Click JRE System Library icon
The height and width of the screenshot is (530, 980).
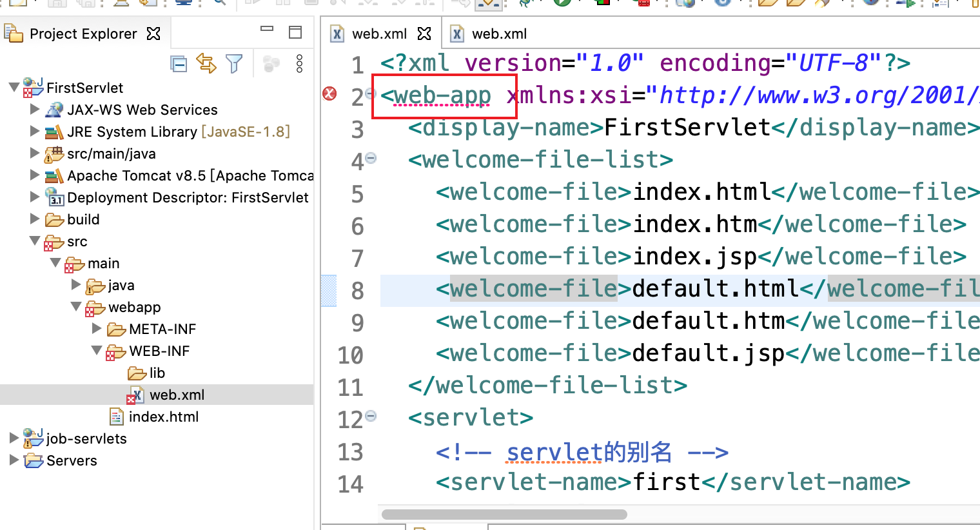pyautogui.click(x=54, y=132)
